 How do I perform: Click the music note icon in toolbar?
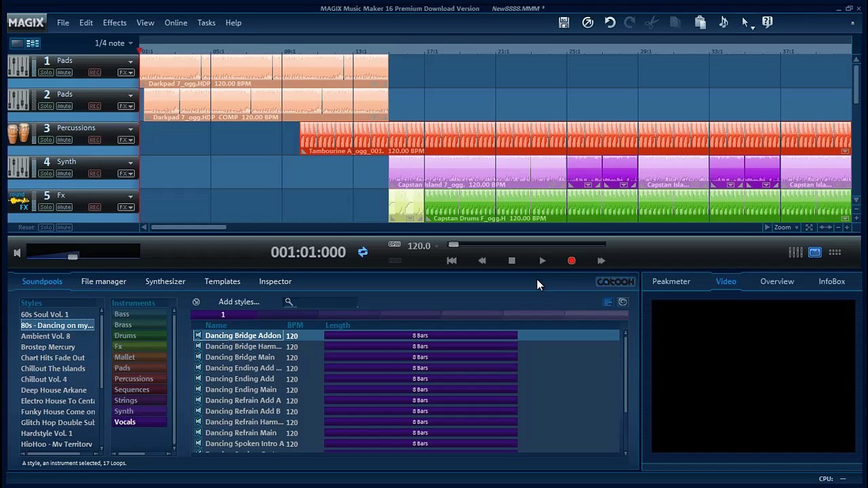(x=723, y=22)
